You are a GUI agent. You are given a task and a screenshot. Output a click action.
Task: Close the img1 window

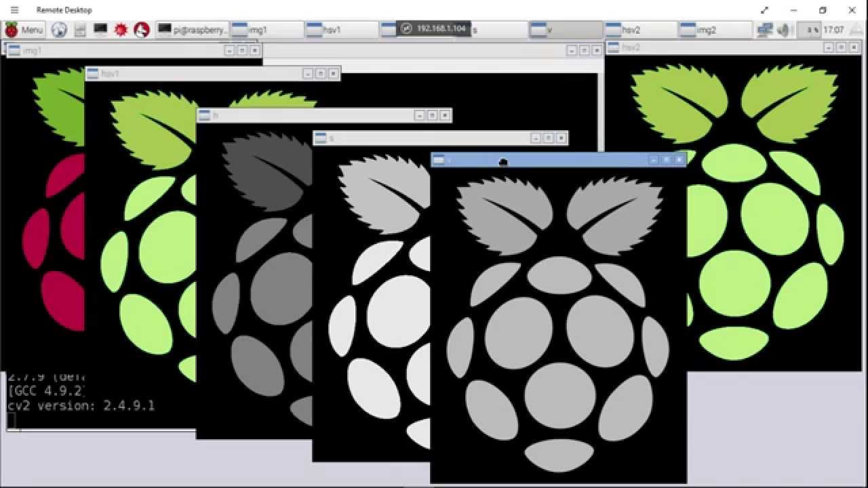[x=255, y=50]
